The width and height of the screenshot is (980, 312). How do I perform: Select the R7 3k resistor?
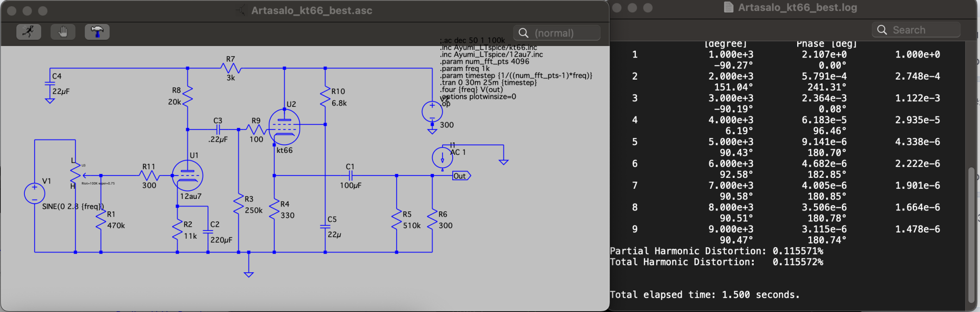[x=231, y=69]
